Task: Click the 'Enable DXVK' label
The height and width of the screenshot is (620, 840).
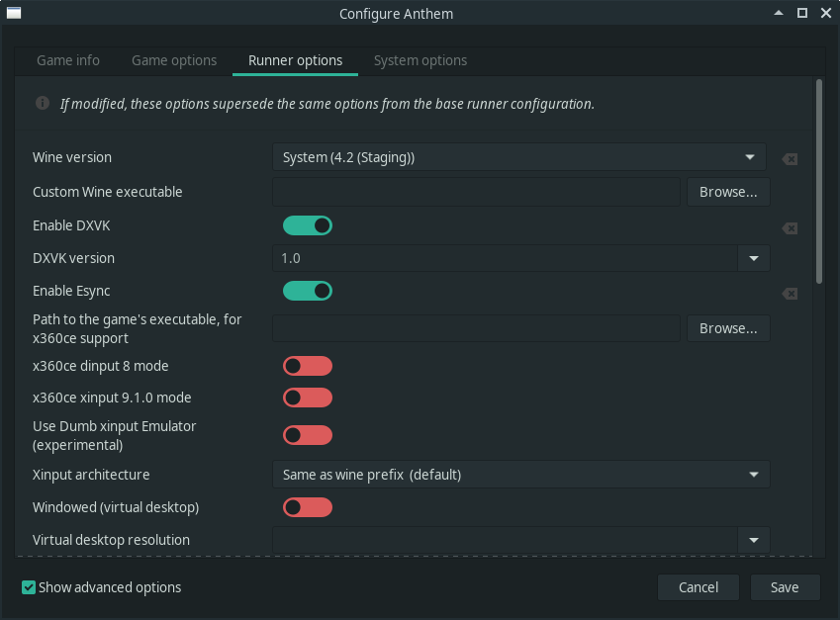Action: coord(71,225)
